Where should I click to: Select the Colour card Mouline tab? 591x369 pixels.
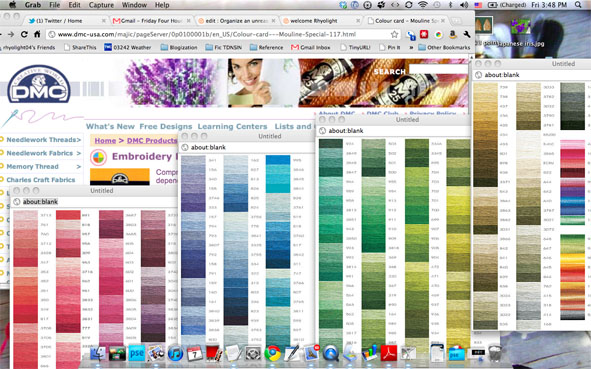pos(406,21)
